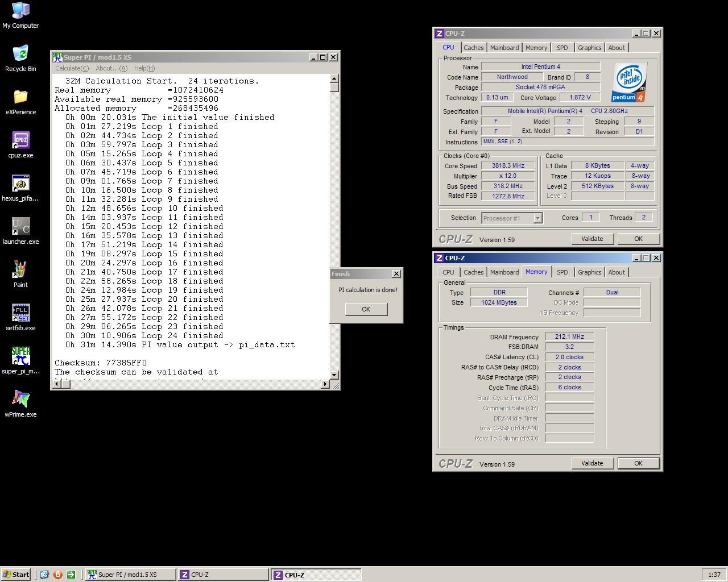
Task: Open the Calculate menu in Super PI
Action: [72, 68]
